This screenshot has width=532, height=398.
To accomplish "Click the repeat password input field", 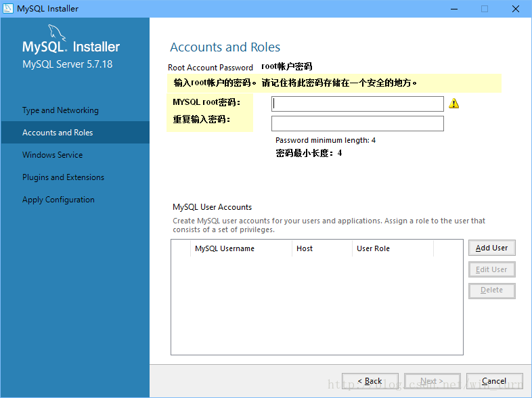I will [x=357, y=123].
